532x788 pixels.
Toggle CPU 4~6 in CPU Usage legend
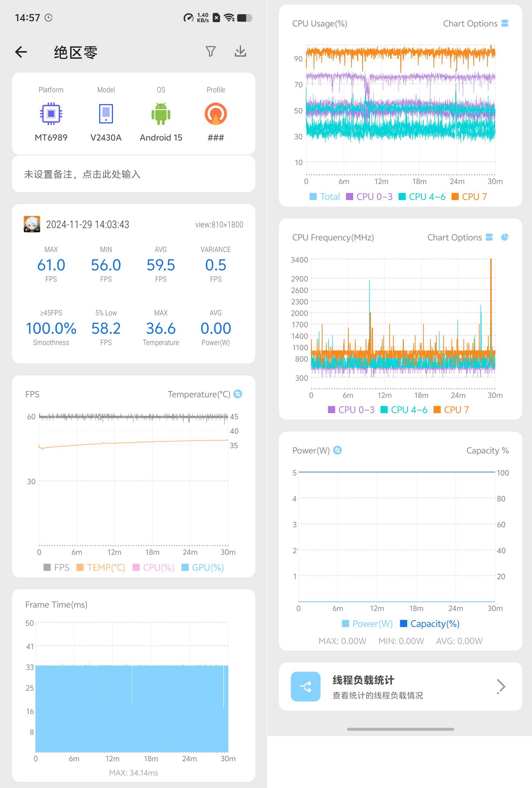[422, 197]
